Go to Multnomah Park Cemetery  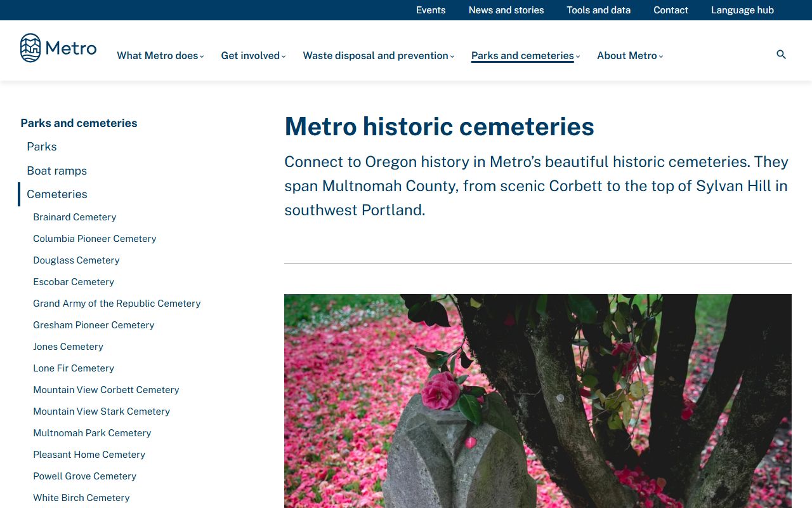pyautogui.click(x=92, y=433)
